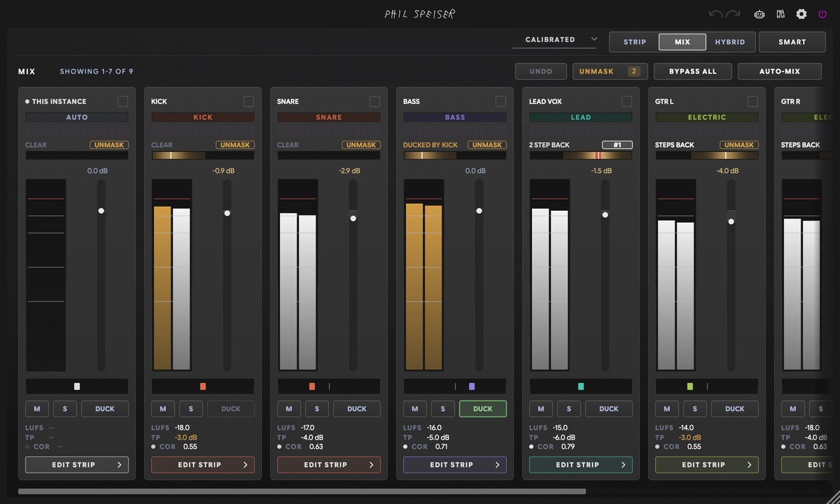The image size is (840, 504).
Task: Click the undo arrow icon in header
Action: click(x=715, y=14)
